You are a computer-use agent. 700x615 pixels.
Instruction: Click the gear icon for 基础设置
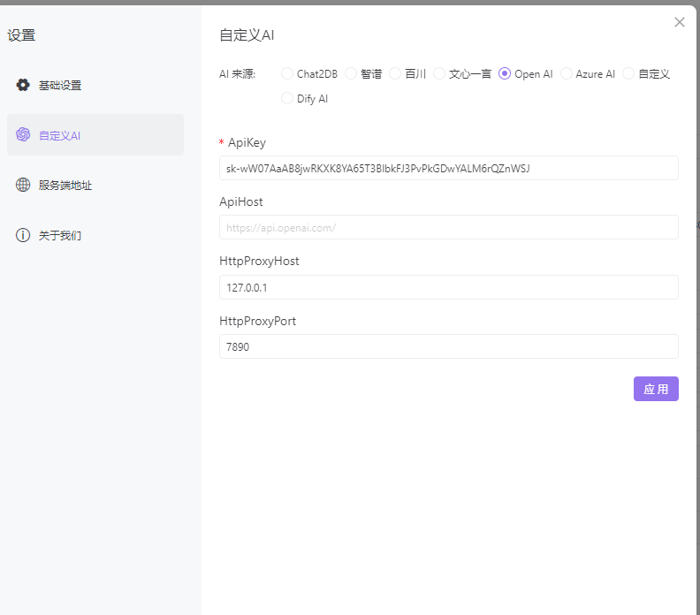(23, 85)
